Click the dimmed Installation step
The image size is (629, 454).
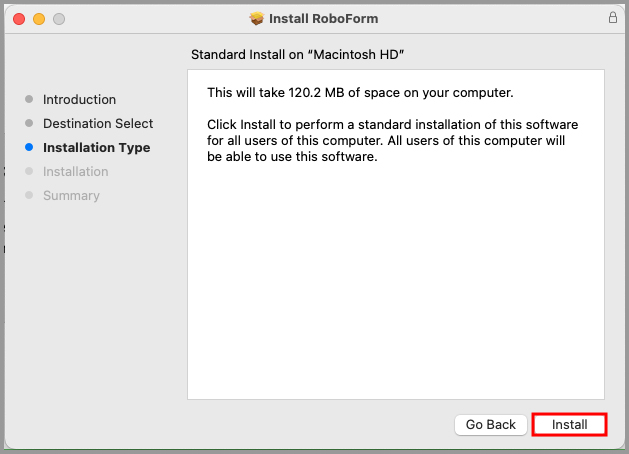pyautogui.click(x=75, y=172)
